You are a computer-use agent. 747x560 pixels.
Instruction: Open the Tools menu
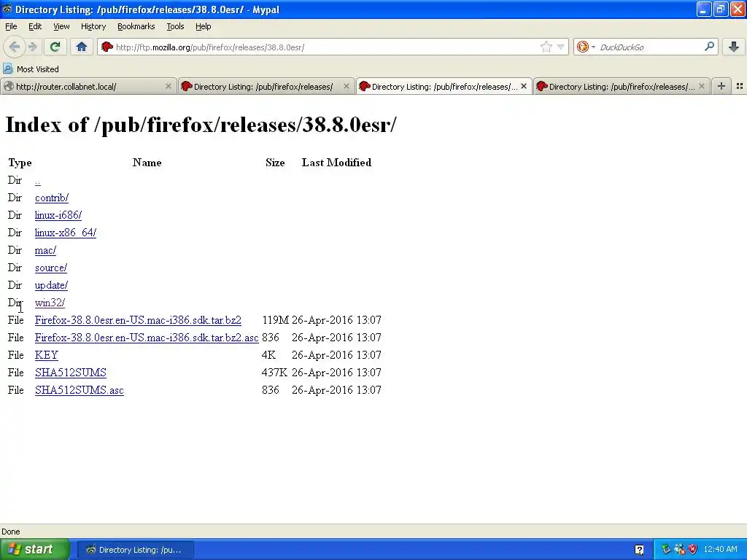tap(175, 26)
